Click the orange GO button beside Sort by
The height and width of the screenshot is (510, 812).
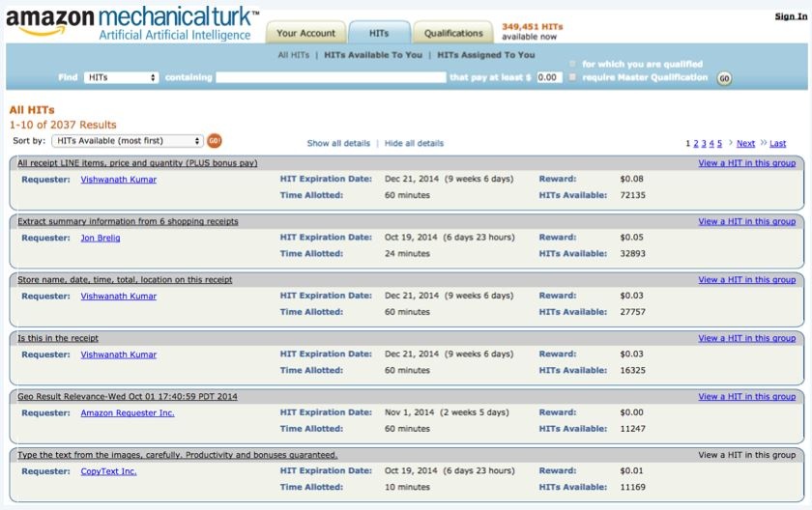(x=215, y=141)
